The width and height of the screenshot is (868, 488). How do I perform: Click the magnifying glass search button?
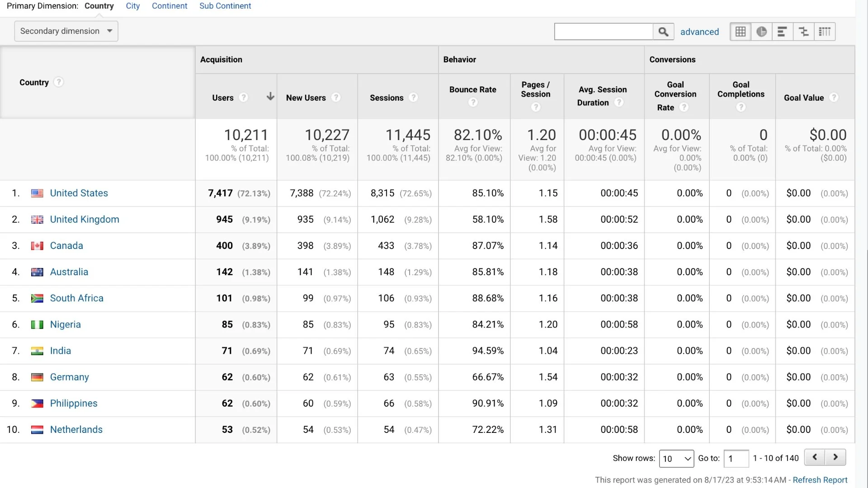click(x=663, y=32)
